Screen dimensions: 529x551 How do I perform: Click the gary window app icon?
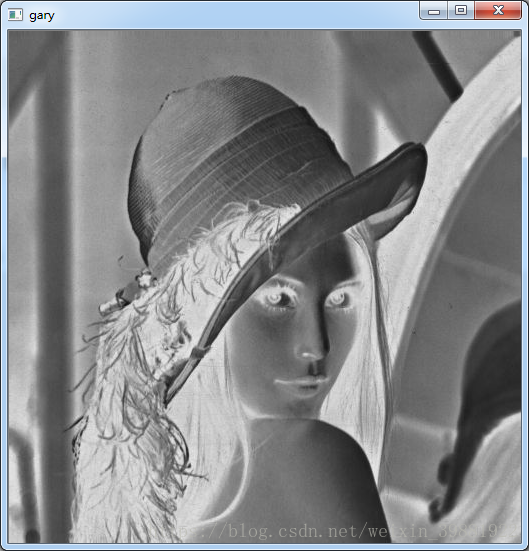pos(15,15)
